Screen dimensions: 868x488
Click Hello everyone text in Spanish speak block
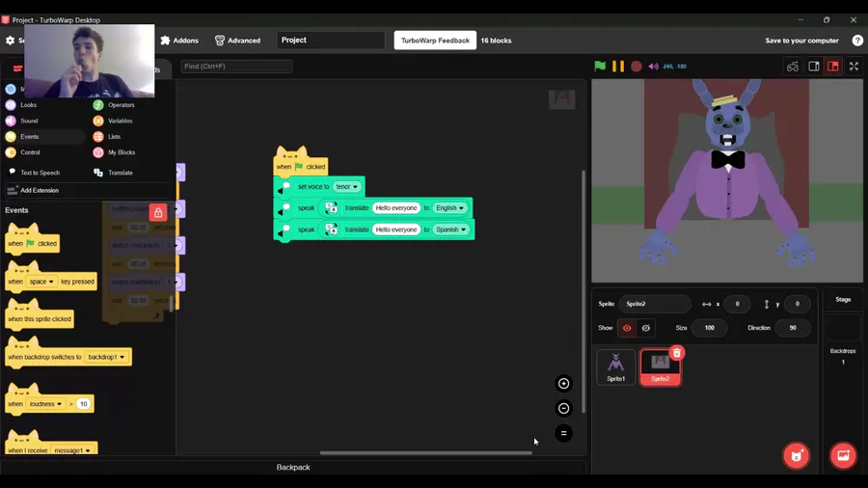tap(395, 230)
